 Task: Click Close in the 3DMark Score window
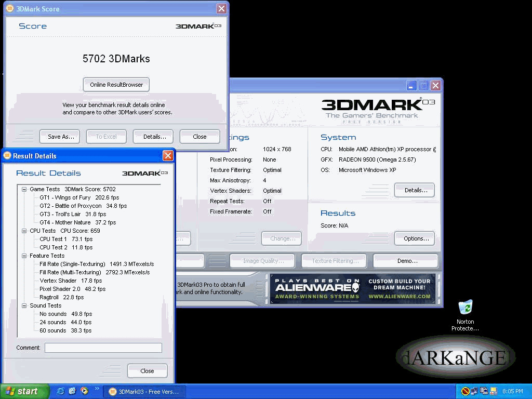[200, 137]
